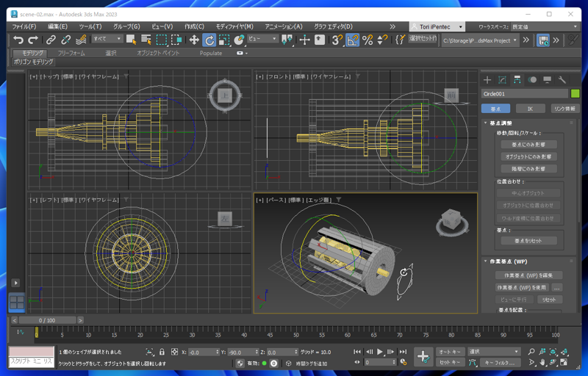Choose the Select Object arrow tool
Screen dimensions: 588x376
point(132,40)
